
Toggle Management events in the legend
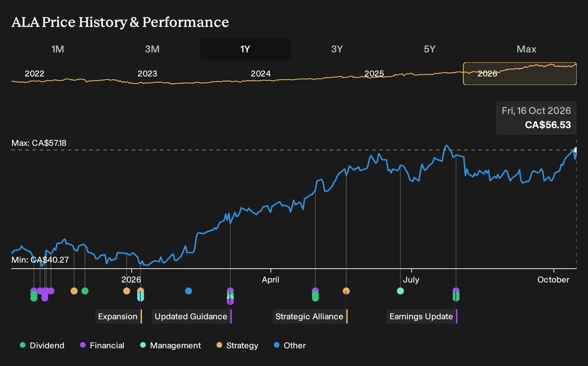(171, 345)
